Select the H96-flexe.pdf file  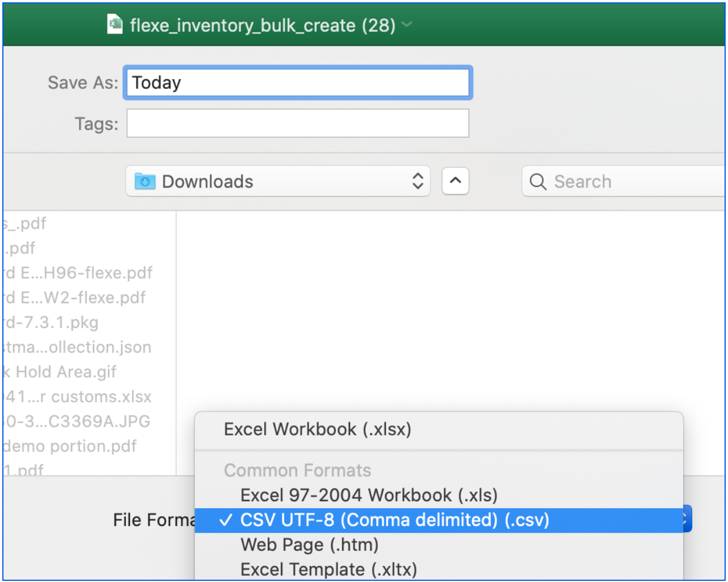click(x=77, y=273)
